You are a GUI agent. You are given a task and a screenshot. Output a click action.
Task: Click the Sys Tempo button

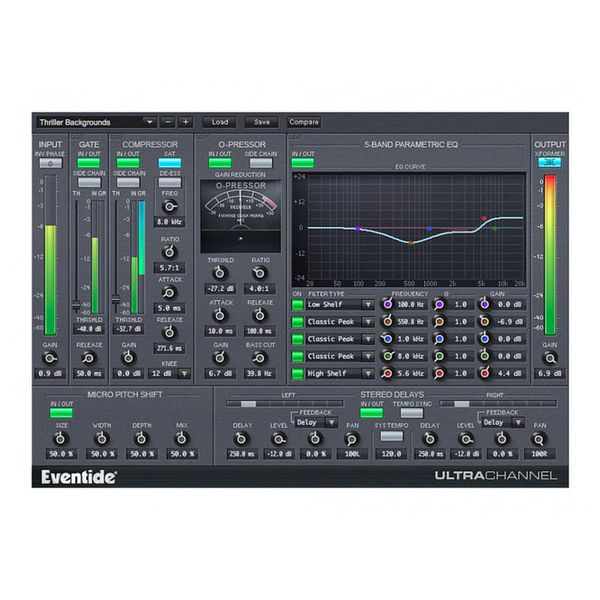coord(392,436)
